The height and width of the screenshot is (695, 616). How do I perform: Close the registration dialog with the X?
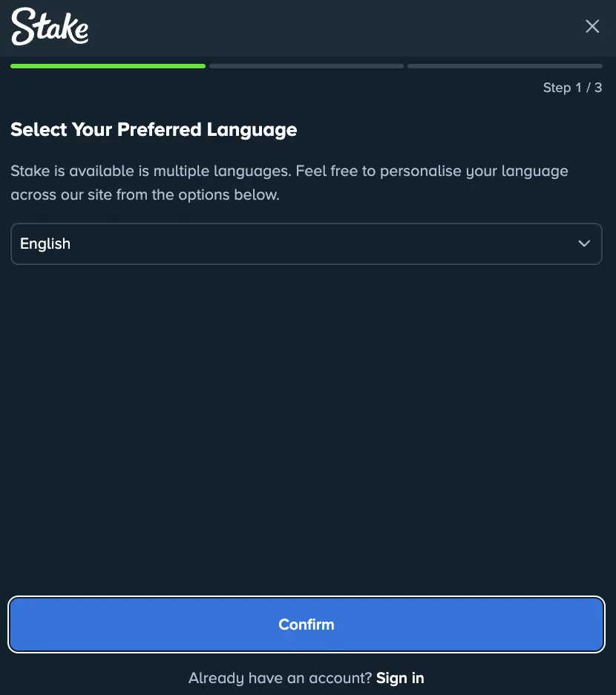click(592, 27)
